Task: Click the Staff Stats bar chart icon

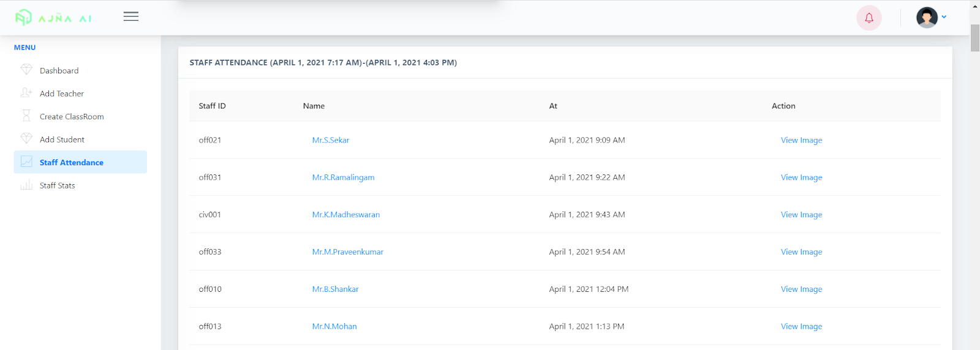Action: [x=26, y=185]
